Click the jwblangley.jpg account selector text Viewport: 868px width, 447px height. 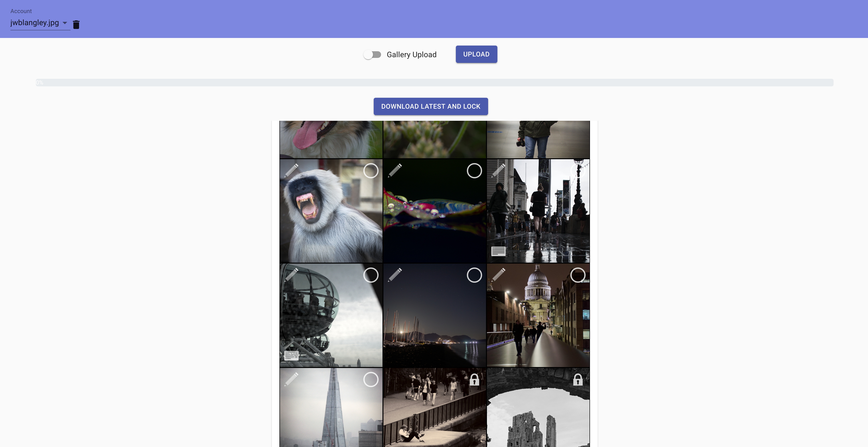tap(35, 23)
